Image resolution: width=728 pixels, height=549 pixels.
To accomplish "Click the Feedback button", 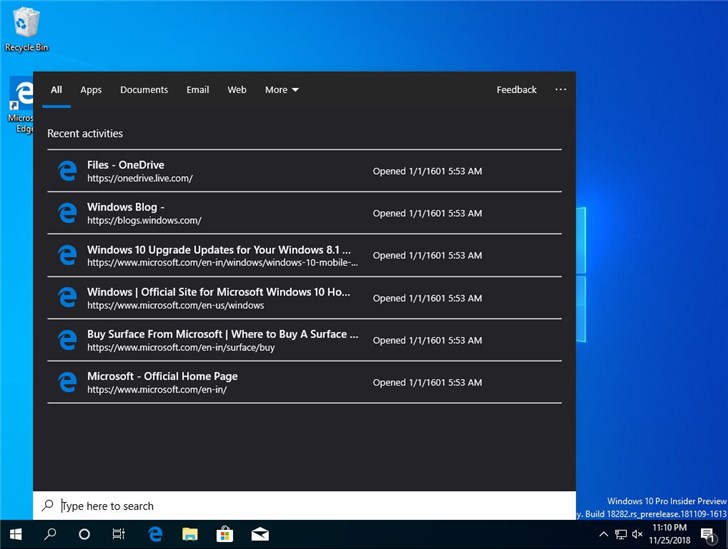I will coord(516,90).
